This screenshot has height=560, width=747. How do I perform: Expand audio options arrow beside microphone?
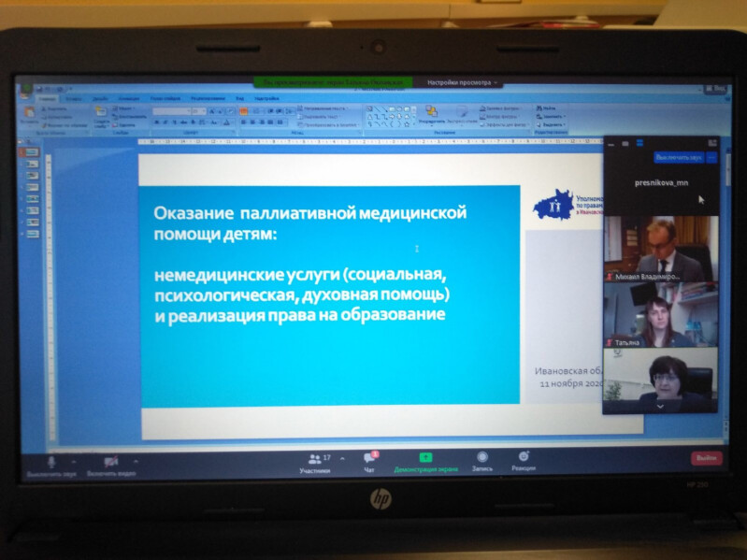coord(75,461)
